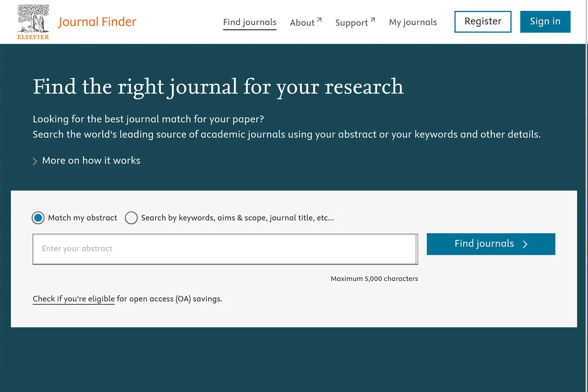Click the Sign in button
The width and height of the screenshot is (588, 392).
pyautogui.click(x=545, y=22)
